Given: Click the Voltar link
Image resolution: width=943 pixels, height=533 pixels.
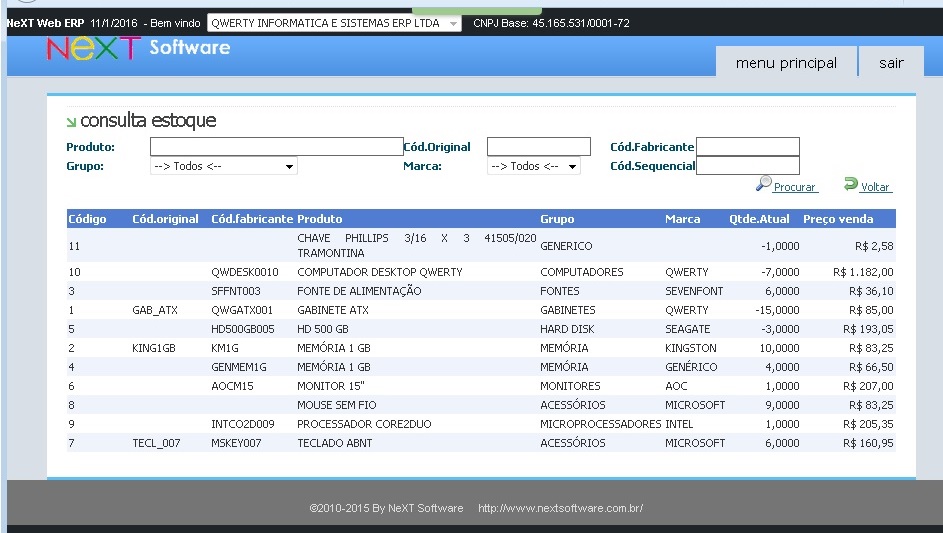Looking at the screenshot, I should pos(875,187).
